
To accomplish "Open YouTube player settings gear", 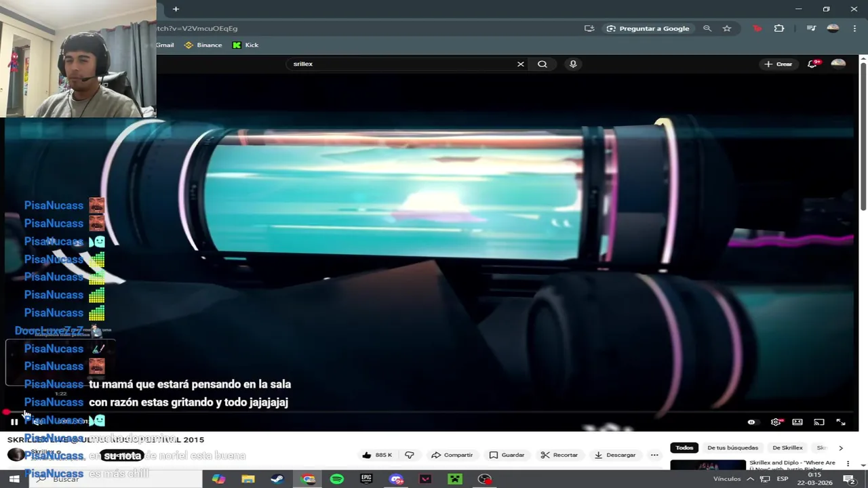I will [776, 422].
